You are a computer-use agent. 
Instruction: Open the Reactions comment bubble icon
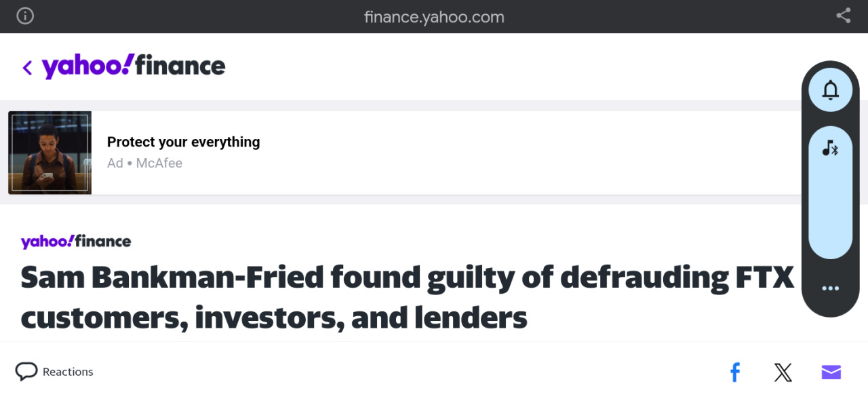[x=26, y=371]
